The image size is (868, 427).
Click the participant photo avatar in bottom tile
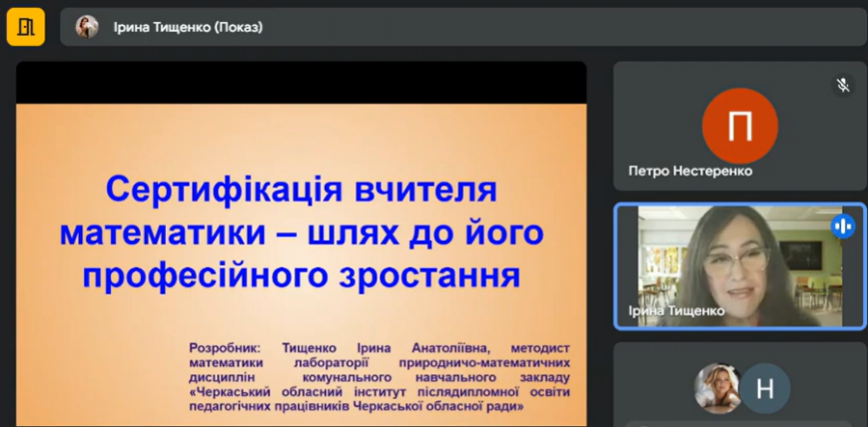[x=717, y=388]
